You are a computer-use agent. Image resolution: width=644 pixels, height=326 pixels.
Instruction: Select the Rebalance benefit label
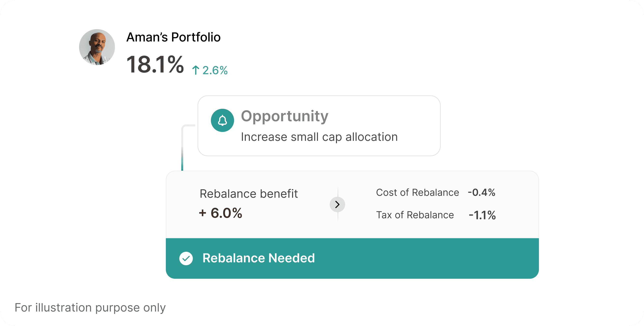pyautogui.click(x=248, y=194)
